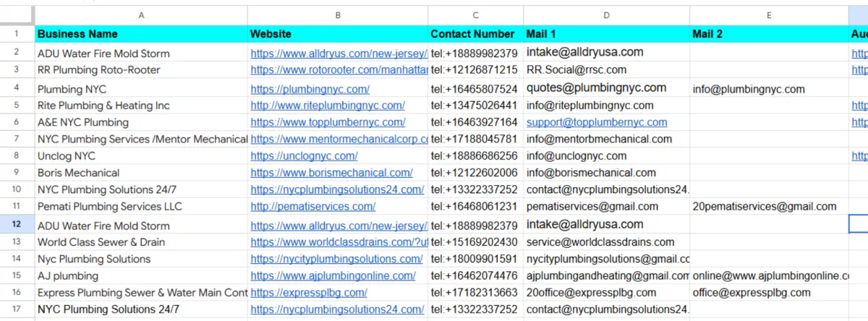Viewport: 868px width, 321px height.
Task: Select the row 4 header number
Action: pyautogui.click(x=17, y=88)
